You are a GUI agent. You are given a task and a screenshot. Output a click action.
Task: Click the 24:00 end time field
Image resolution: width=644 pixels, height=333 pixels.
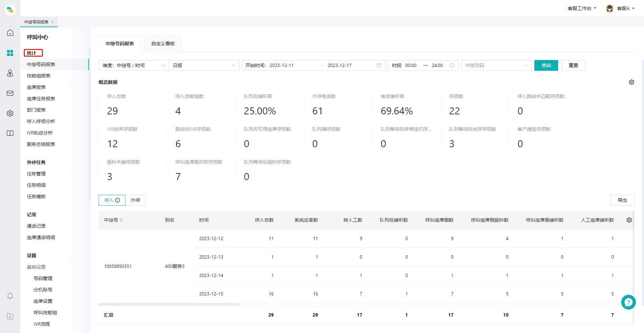437,65
